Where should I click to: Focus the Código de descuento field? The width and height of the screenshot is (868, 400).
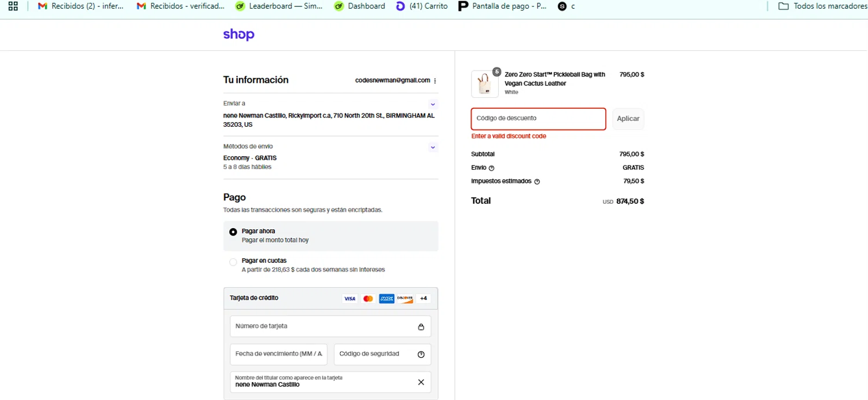pyautogui.click(x=539, y=119)
